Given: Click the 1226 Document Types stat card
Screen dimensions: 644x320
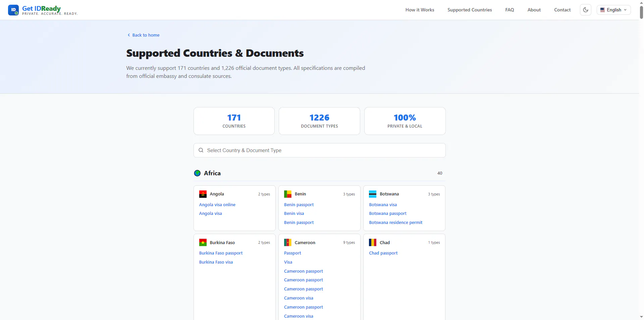Looking at the screenshot, I should pyautogui.click(x=319, y=121).
